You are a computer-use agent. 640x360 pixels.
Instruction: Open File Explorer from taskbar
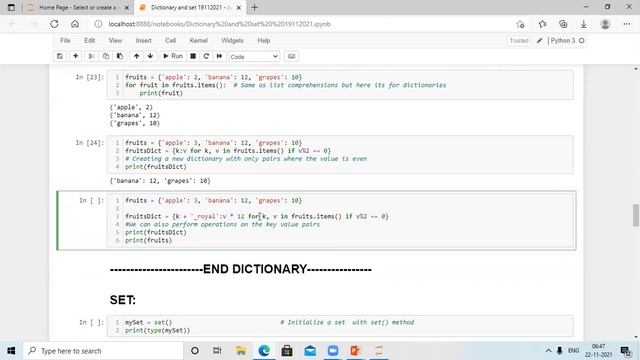coord(241,351)
